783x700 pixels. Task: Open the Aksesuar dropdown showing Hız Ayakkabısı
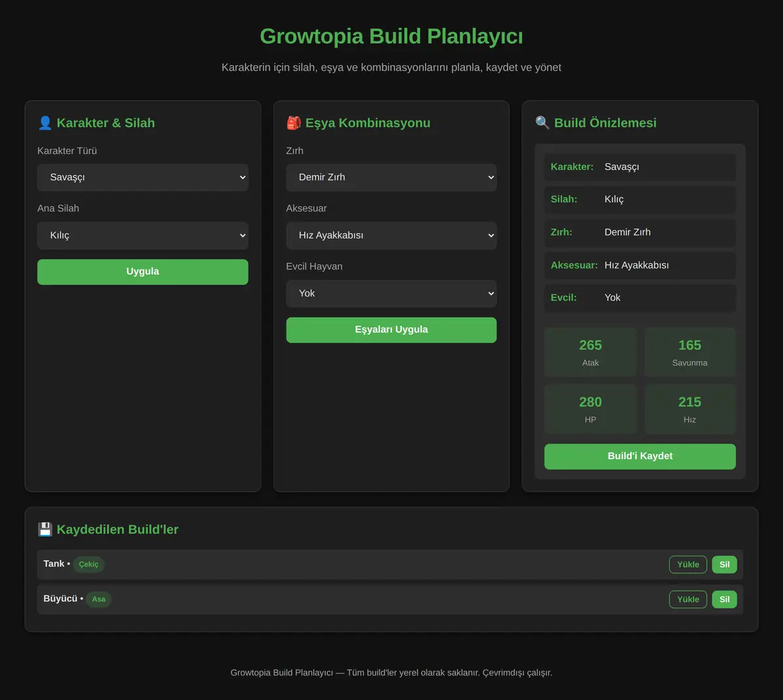391,236
